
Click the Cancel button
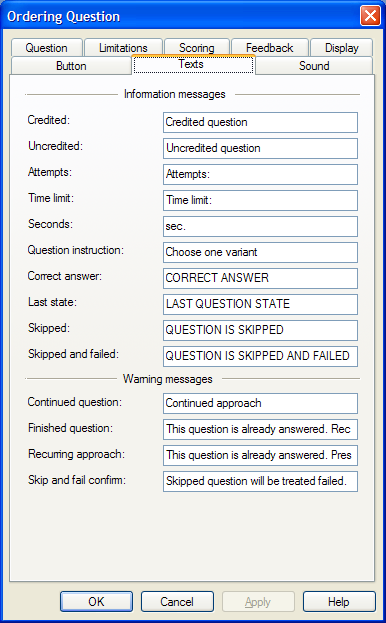click(177, 602)
